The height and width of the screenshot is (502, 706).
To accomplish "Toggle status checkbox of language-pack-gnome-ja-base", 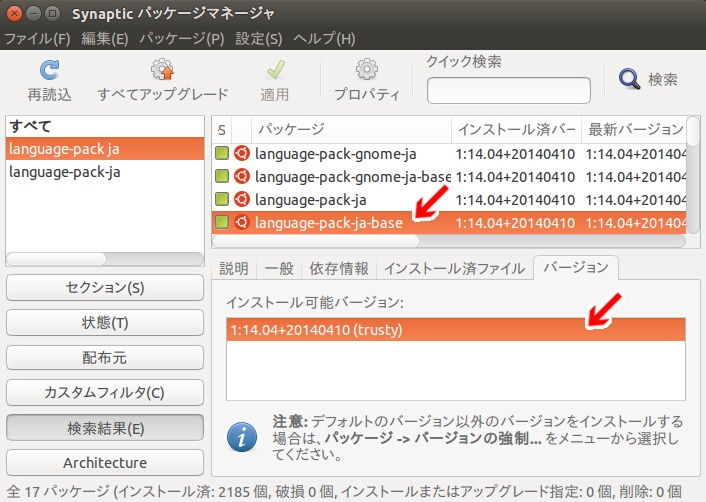I will pyautogui.click(x=222, y=176).
